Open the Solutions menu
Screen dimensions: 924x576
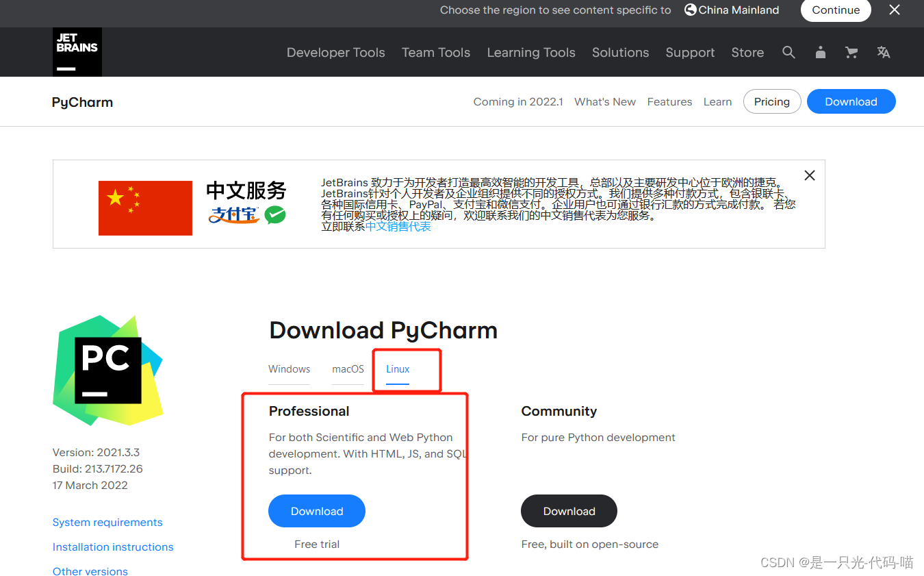tap(620, 53)
